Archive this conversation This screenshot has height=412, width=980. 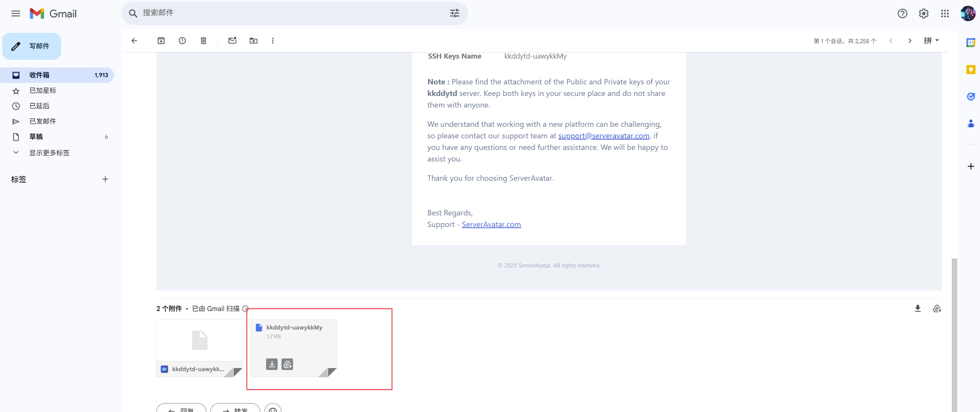(x=161, y=41)
